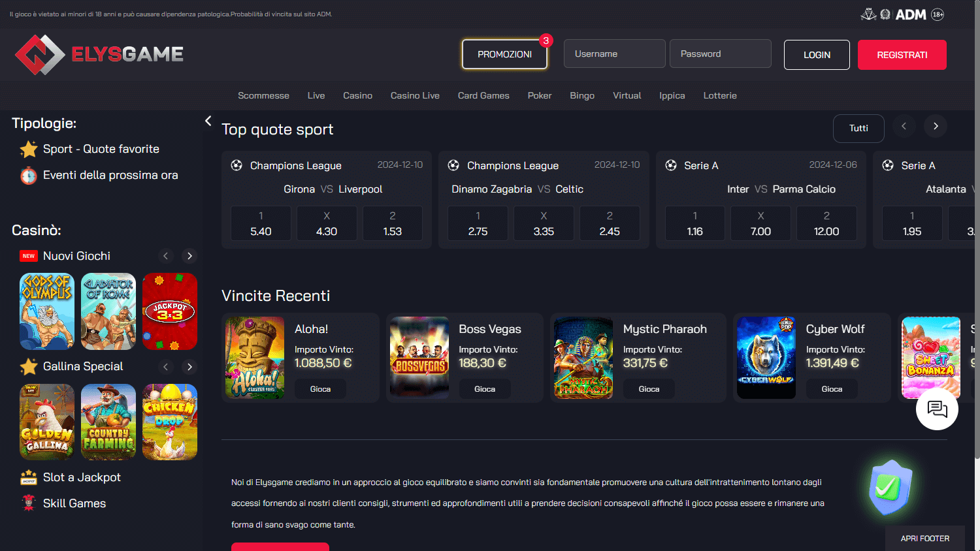Click the Mystic Pharaoh game image
This screenshot has height=551, width=980.
pyautogui.click(x=583, y=358)
